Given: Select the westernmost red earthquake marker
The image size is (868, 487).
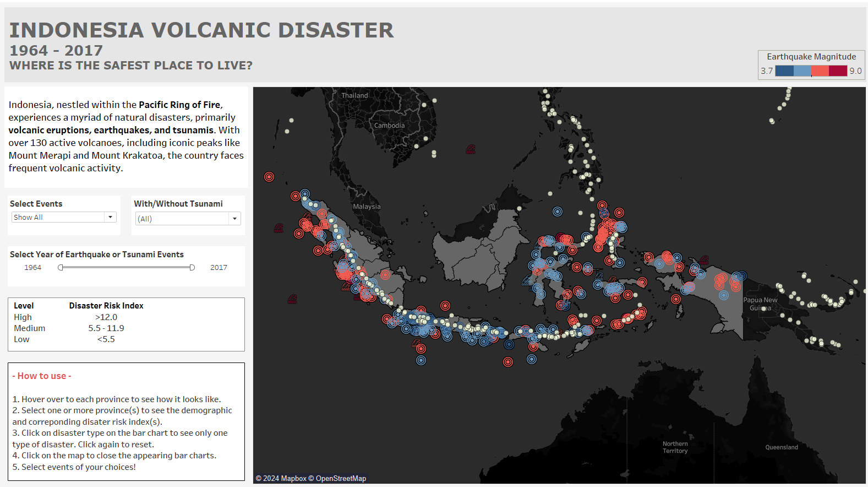Looking at the screenshot, I should pos(269,177).
